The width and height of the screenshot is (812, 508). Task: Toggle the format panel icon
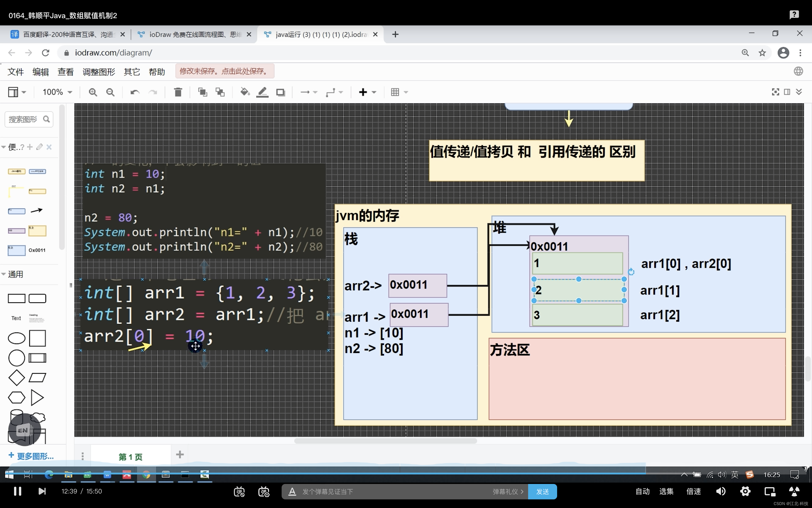coord(787,92)
